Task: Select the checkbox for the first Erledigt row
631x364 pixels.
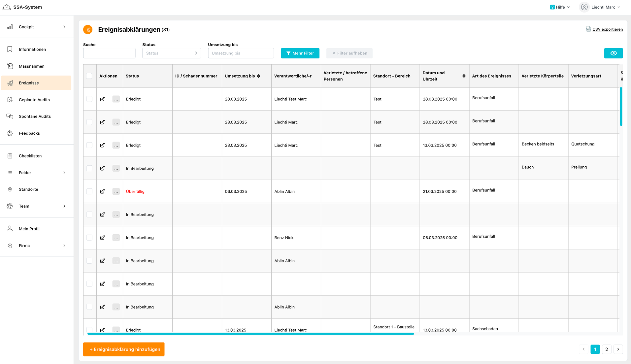Action: point(89,99)
